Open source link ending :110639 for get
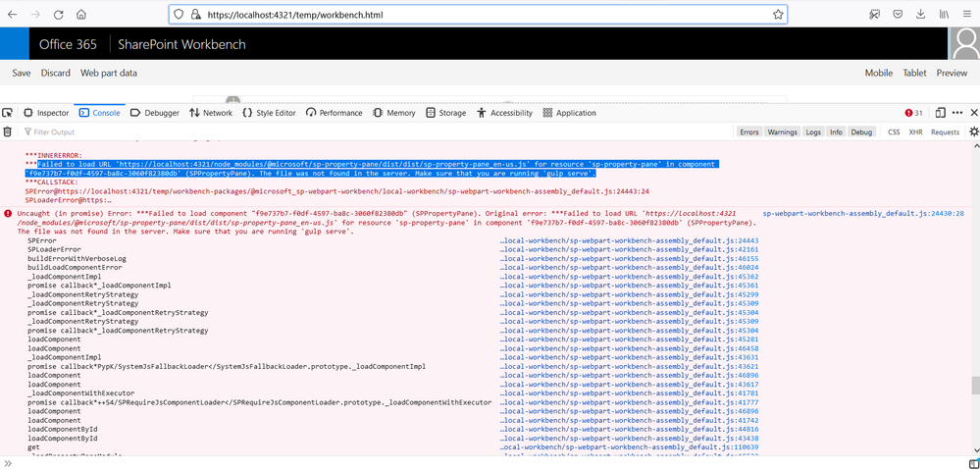The width and height of the screenshot is (980, 470). pos(630,447)
